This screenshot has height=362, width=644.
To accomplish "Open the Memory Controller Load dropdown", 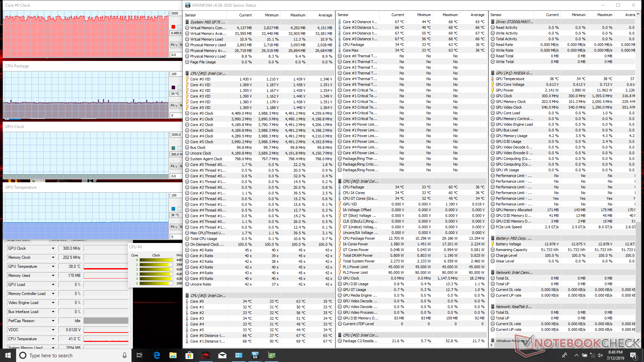I will point(53,294).
